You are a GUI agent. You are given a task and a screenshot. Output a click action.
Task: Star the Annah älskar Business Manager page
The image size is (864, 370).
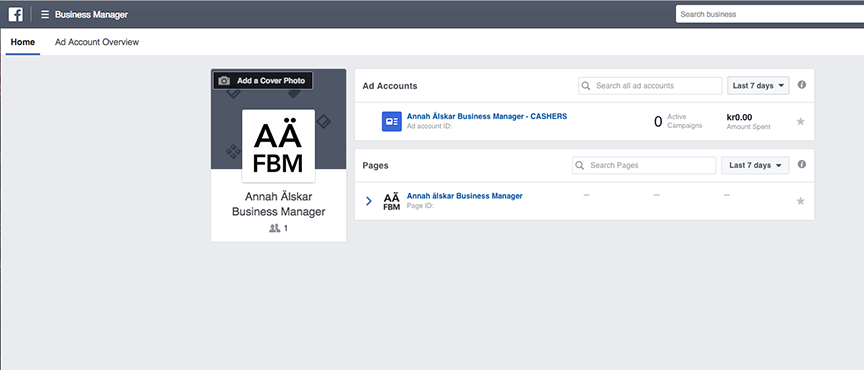click(801, 201)
